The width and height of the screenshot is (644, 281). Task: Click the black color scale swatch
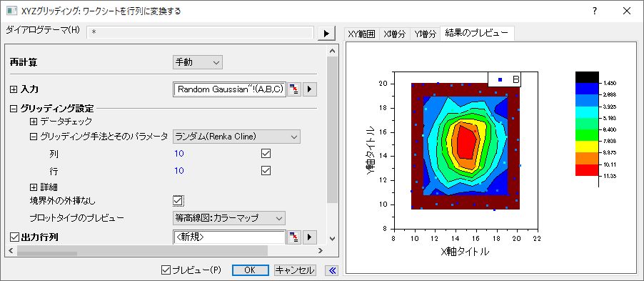click(x=587, y=77)
